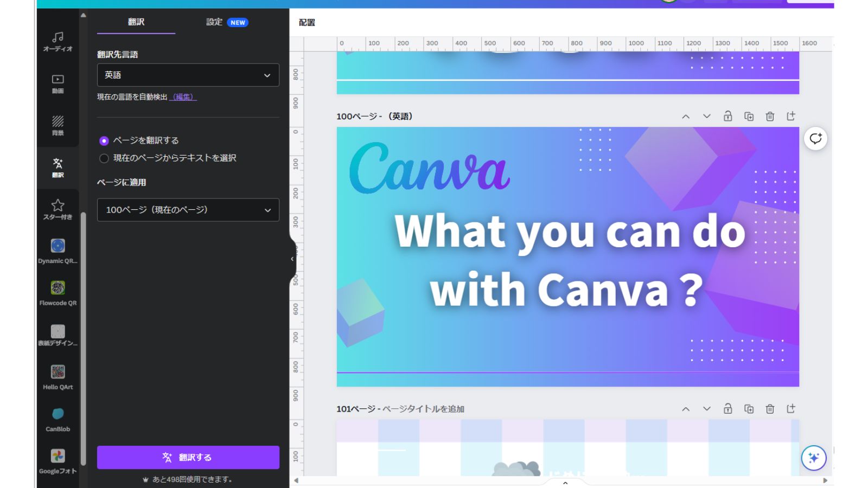The height and width of the screenshot is (488, 868).
Task: Click the ページに適用 label
Action: [x=122, y=182]
